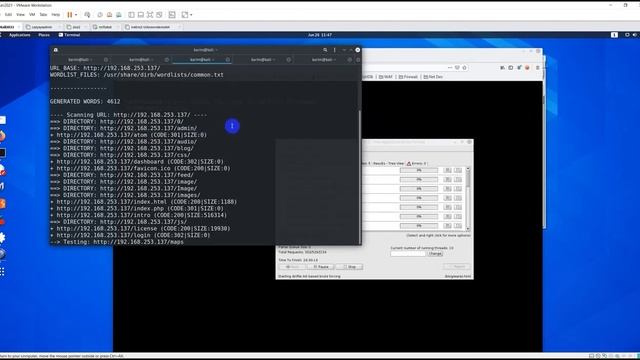This screenshot has height=360, width=640.
Task: Open the VMware View menu
Action: pyautogui.click(x=20, y=15)
